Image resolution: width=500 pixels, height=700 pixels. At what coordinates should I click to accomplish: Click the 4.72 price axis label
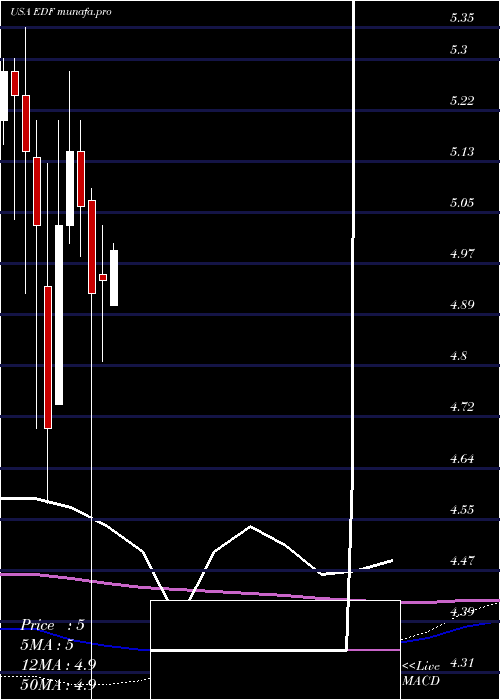(x=462, y=407)
